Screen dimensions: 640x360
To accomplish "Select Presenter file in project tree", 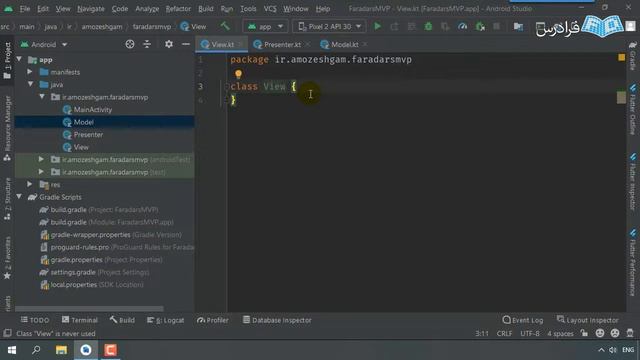I will point(88,134).
